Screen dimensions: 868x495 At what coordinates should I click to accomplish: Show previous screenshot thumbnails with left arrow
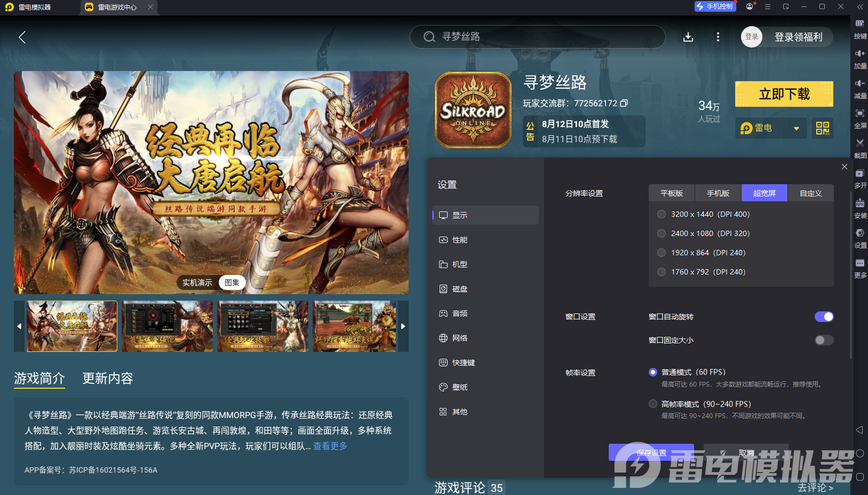click(x=19, y=326)
